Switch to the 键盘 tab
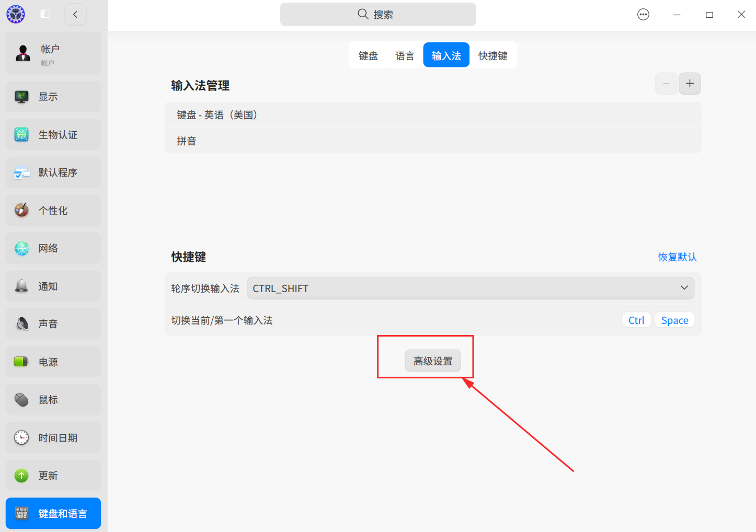 (368, 55)
